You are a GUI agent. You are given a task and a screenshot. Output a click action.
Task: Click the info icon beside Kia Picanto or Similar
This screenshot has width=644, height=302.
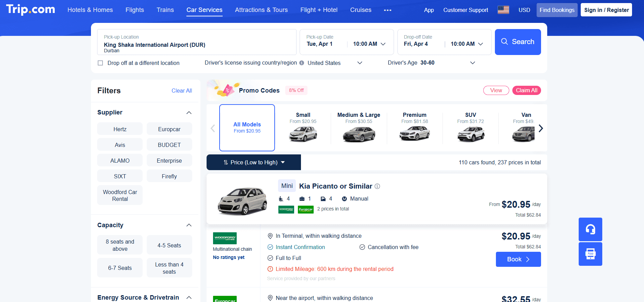point(377,186)
